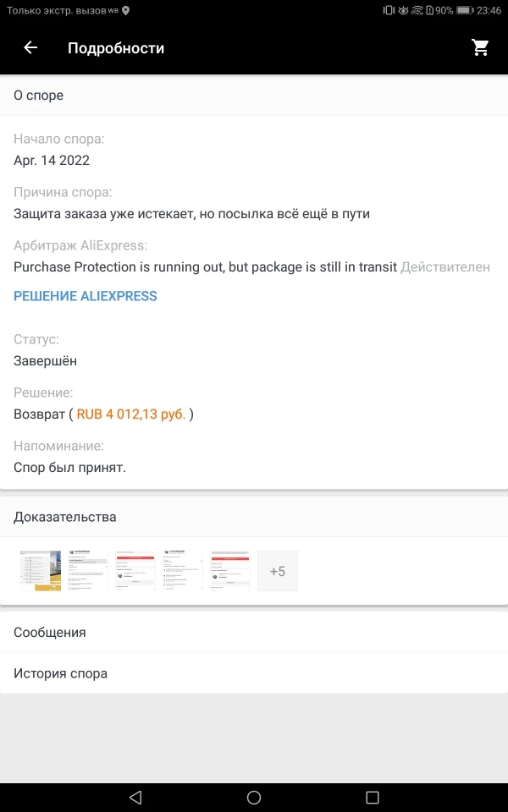Open the second evidence thumbnail
This screenshot has width=508, height=812.
tap(88, 571)
